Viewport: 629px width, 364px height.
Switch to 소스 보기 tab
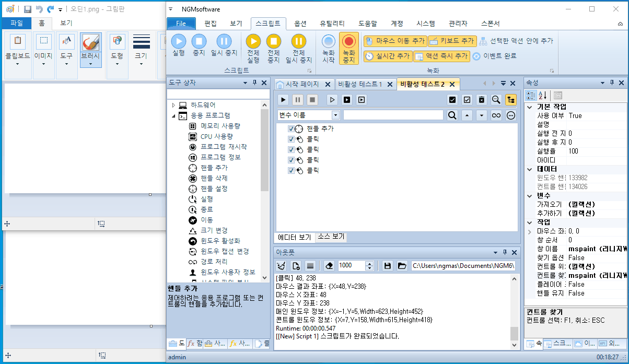[331, 237]
